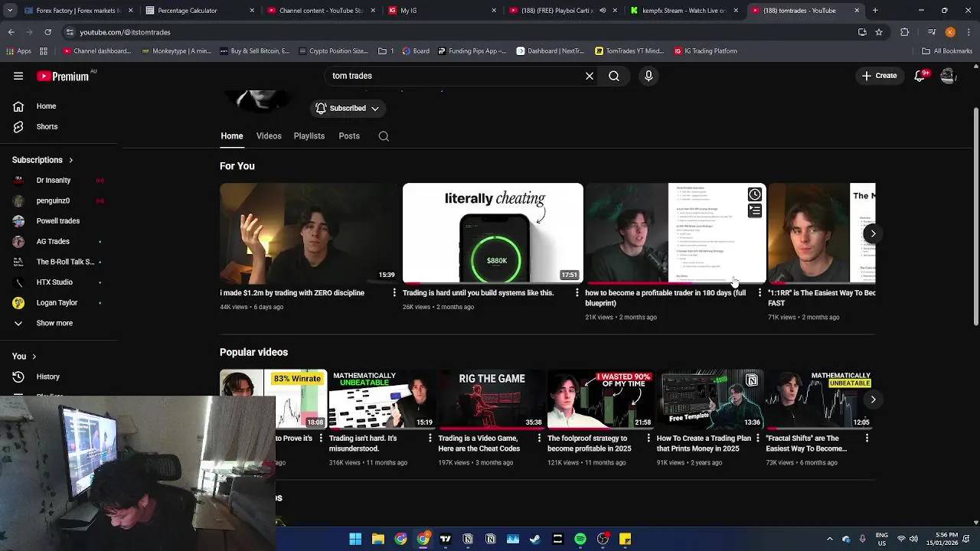Expand 'Show more' subscriptions
This screenshot has height=551, width=980.
point(58,323)
